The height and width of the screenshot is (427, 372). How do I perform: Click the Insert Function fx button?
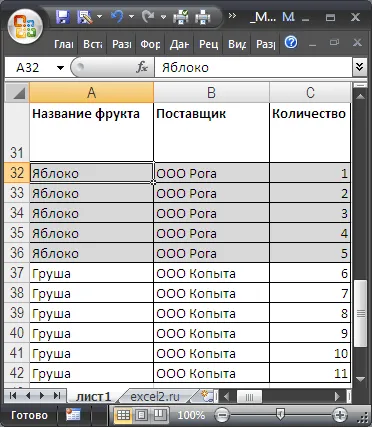(142, 68)
